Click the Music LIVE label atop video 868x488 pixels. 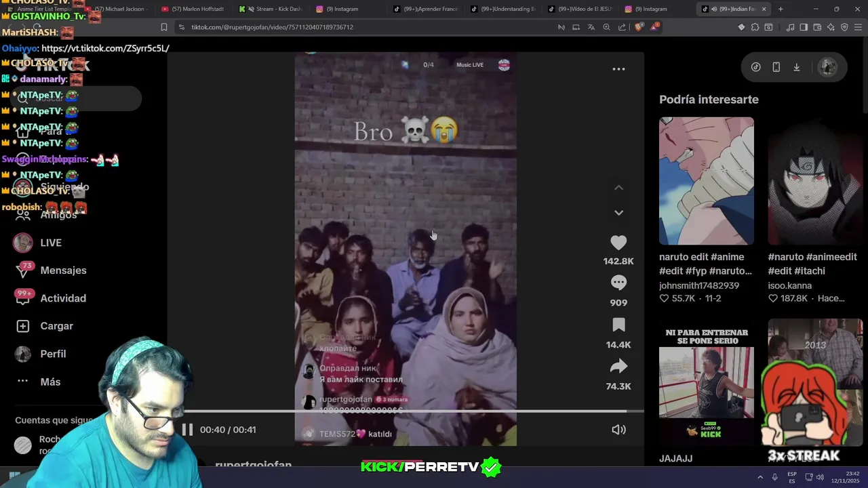[470, 65]
